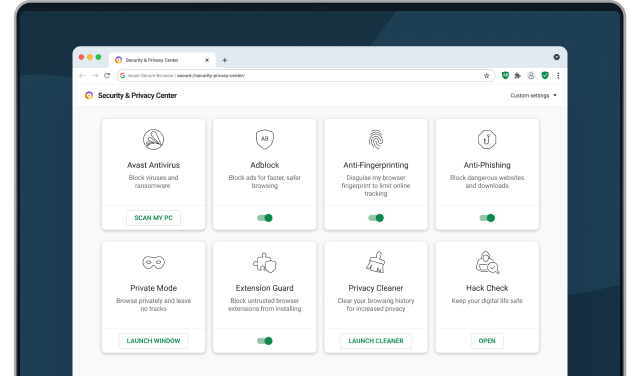Screen dimensions: 640x376
Task: Click the Private Mode title text
Action: pyautogui.click(x=153, y=288)
